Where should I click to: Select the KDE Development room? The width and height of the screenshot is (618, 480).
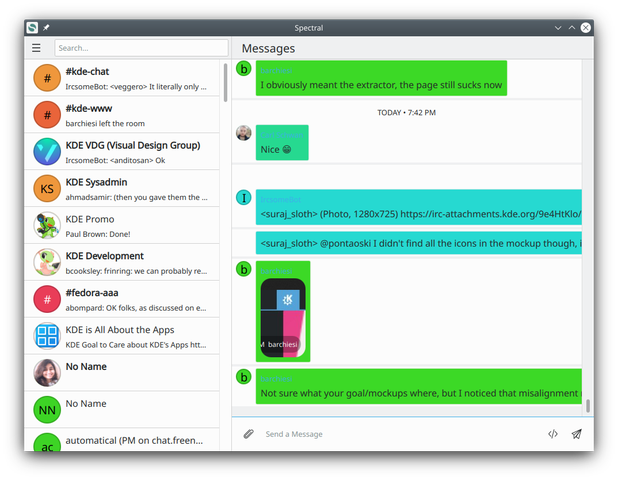coord(122,262)
